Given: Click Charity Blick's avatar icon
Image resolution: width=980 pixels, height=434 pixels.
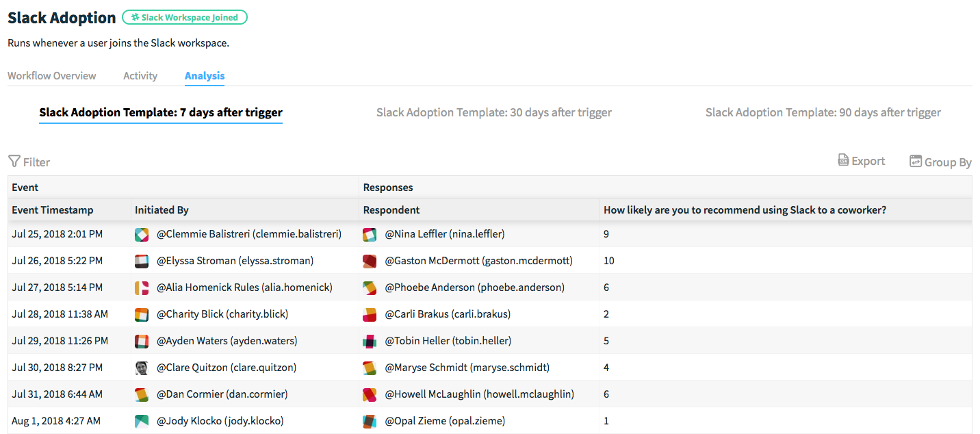Looking at the screenshot, I should pos(142,314).
